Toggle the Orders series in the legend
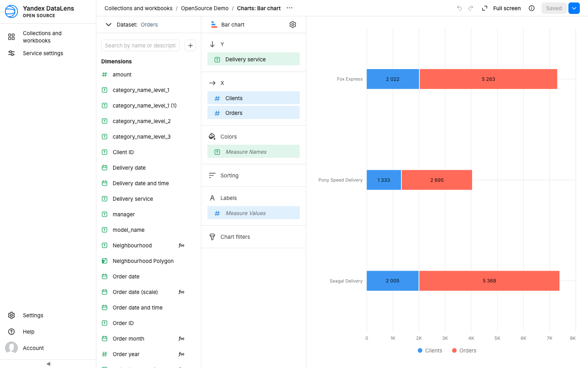Viewport: 588px width, 368px height. tap(464, 350)
